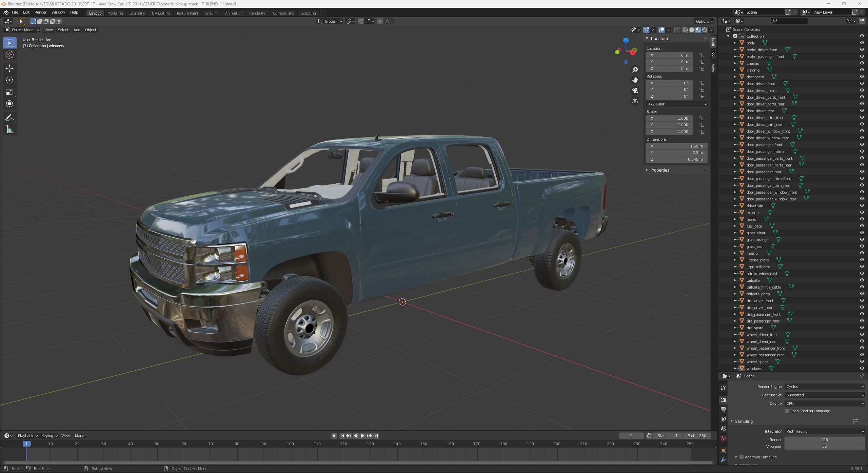Image resolution: width=868 pixels, height=473 pixels.
Task: Open the Tool sidebar tab
Action: 713,55
